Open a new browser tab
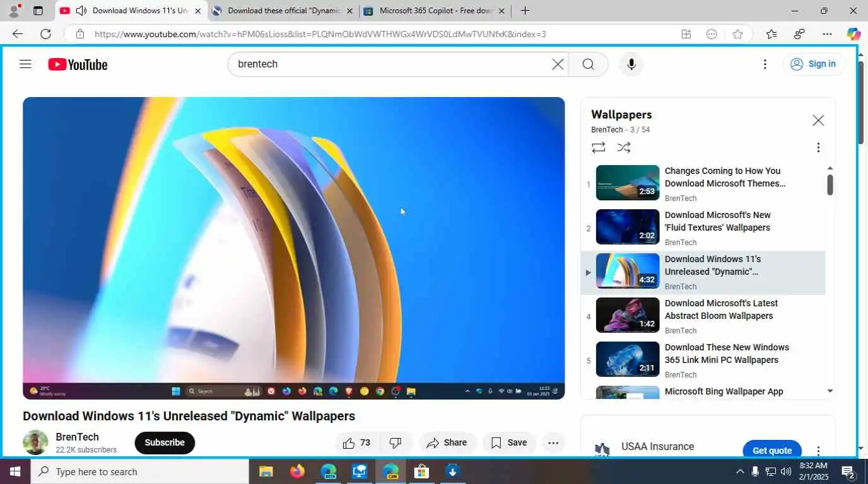 tap(525, 11)
